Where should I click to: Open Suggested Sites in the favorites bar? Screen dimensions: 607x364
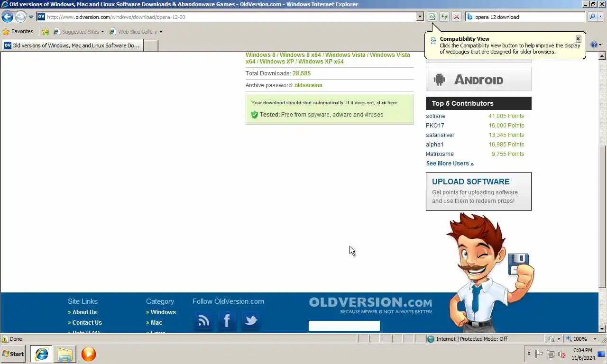(x=78, y=32)
